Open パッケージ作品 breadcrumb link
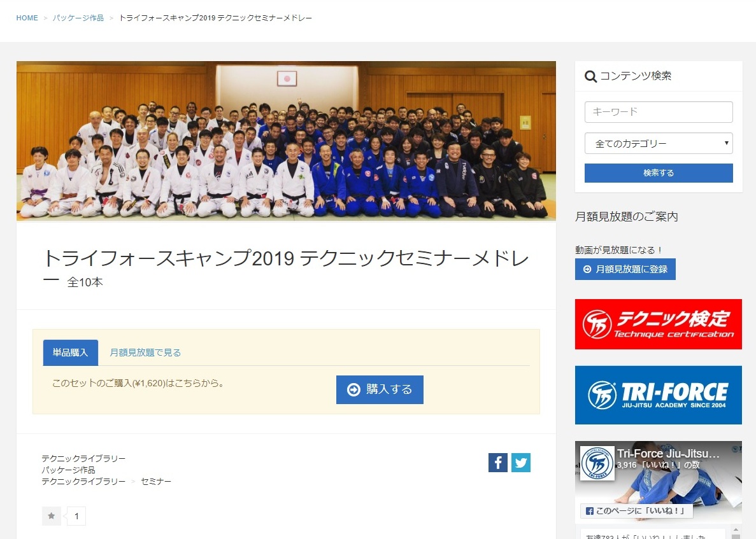756x539 pixels. click(x=78, y=18)
